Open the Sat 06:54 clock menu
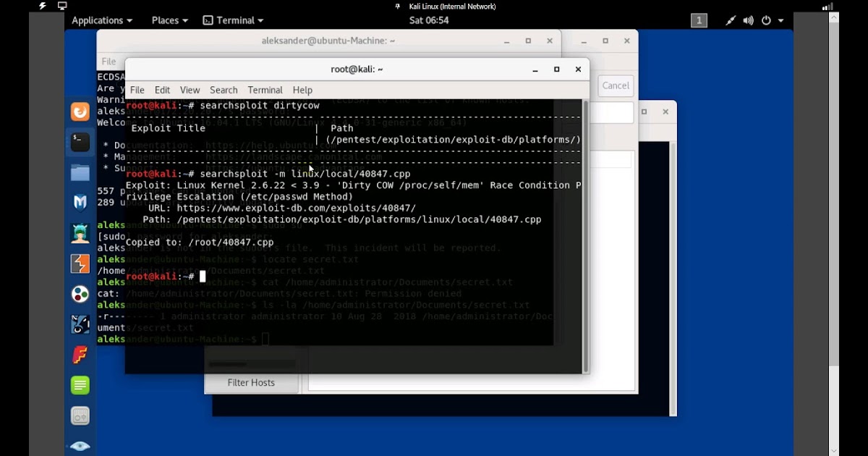 click(429, 20)
